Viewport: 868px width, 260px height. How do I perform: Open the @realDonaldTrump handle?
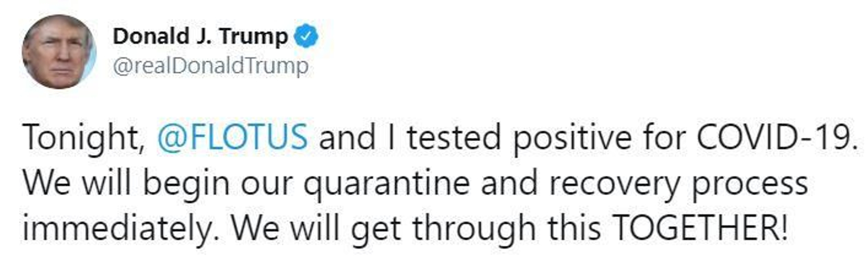tap(210, 66)
